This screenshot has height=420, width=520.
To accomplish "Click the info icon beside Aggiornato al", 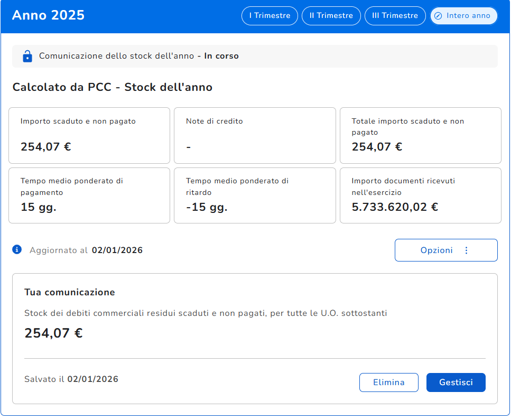I will (17, 249).
